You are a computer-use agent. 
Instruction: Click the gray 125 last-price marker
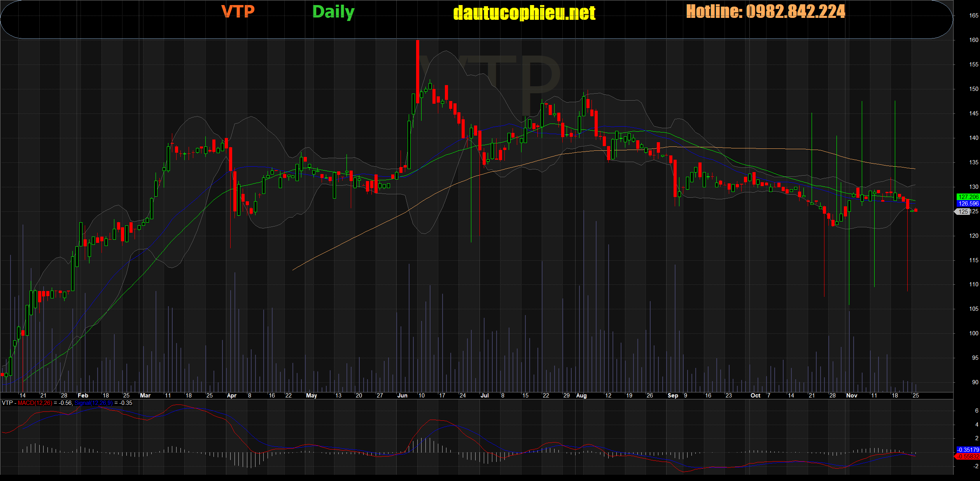(962, 212)
